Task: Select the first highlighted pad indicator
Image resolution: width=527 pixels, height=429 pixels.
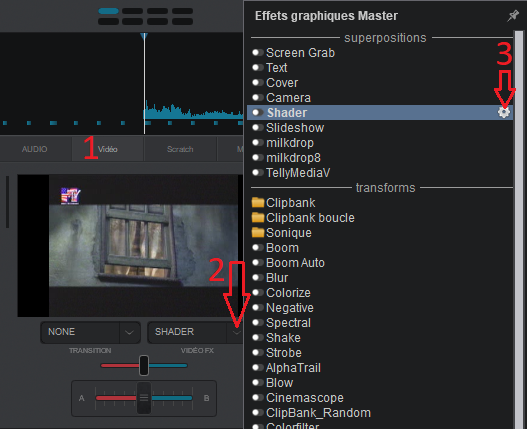Action: [x=108, y=11]
